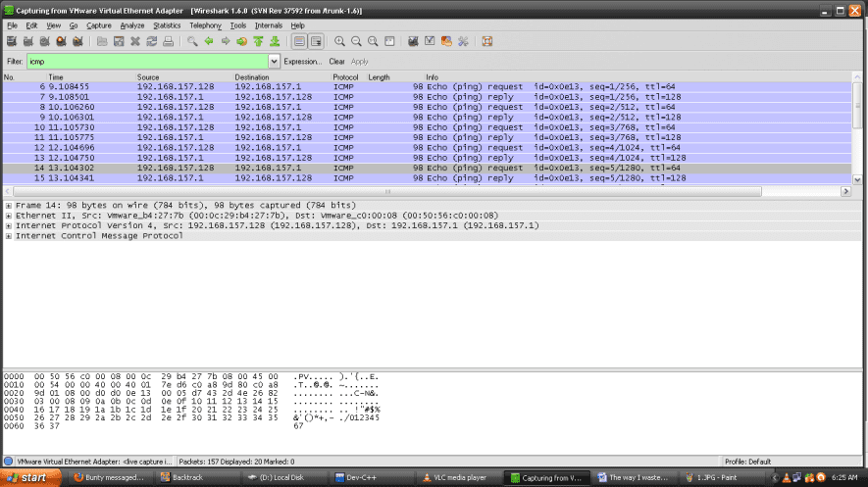Click the Find packet magnifier icon
The height and width of the screenshot is (487, 868).
pyautogui.click(x=192, y=41)
